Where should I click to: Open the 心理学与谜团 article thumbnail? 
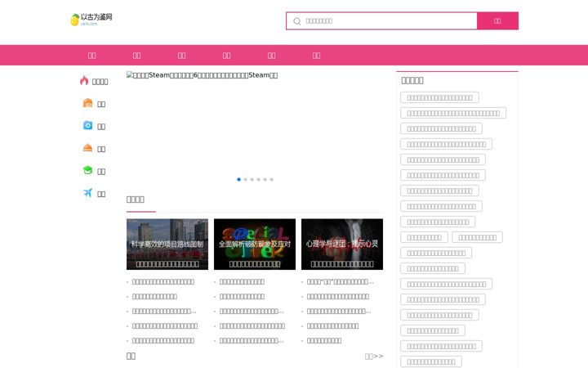[x=342, y=244]
